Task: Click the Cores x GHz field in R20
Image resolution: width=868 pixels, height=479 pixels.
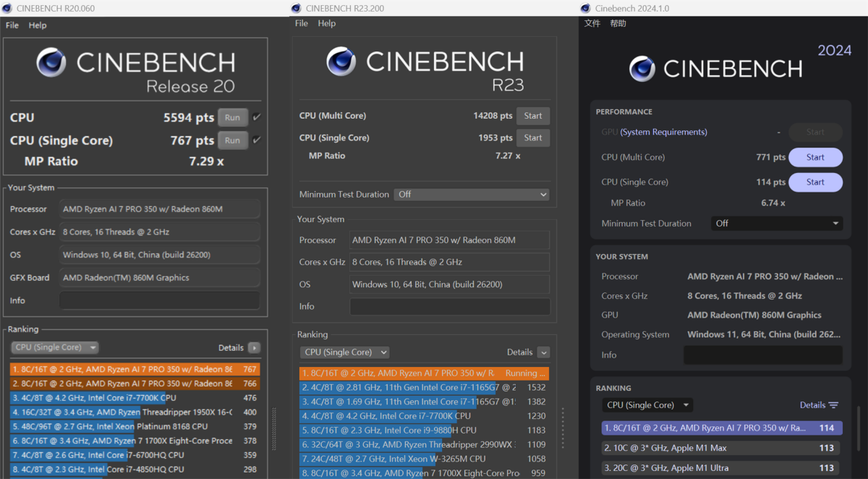Action: coord(159,232)
